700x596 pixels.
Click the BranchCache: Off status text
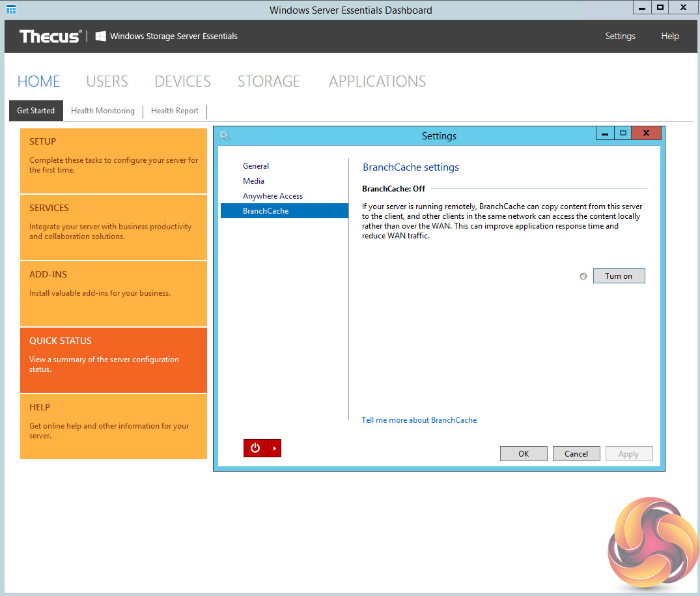(394, 189)
